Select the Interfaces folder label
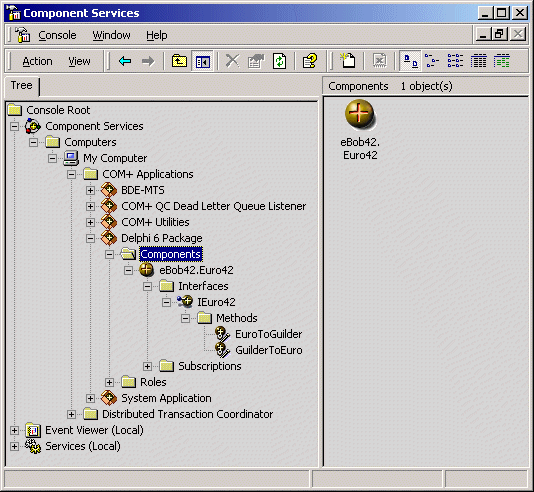 203,286
